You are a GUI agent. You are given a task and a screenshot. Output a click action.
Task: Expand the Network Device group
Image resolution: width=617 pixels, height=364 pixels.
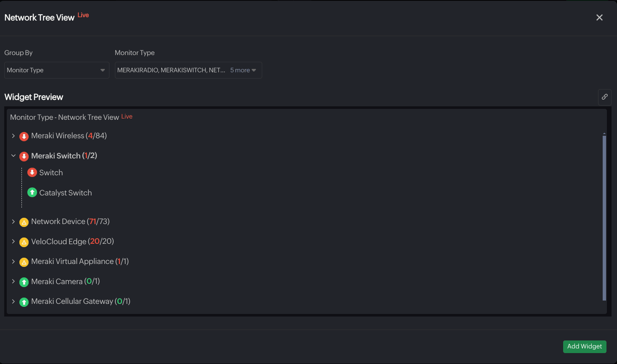pyautogui.click(x=13, y=222)
